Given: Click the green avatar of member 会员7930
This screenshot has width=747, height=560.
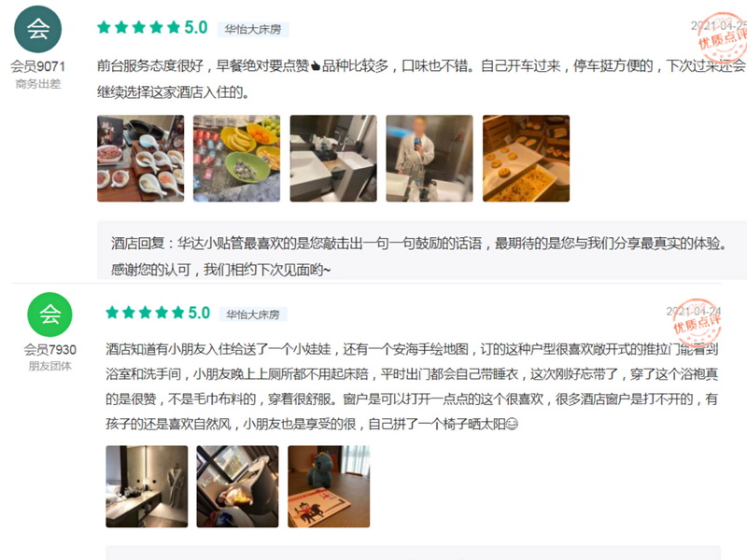Looking at the screenshot, I should tap(50, 315).
